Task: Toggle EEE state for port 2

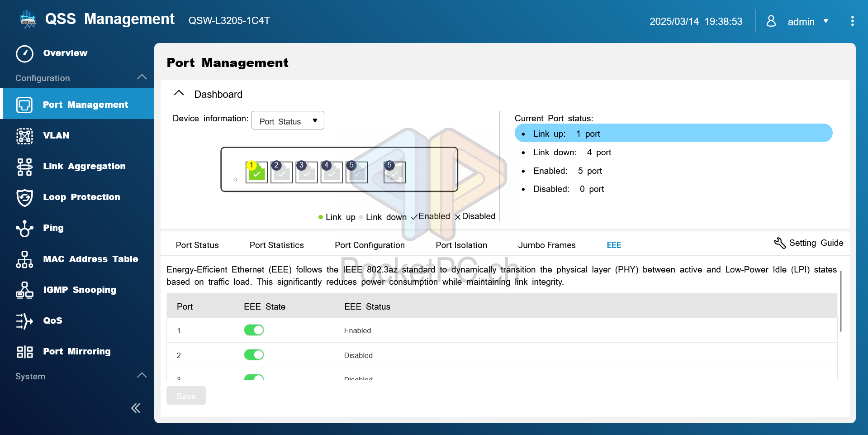Action: pyautogui.click(x=254, y=355)
